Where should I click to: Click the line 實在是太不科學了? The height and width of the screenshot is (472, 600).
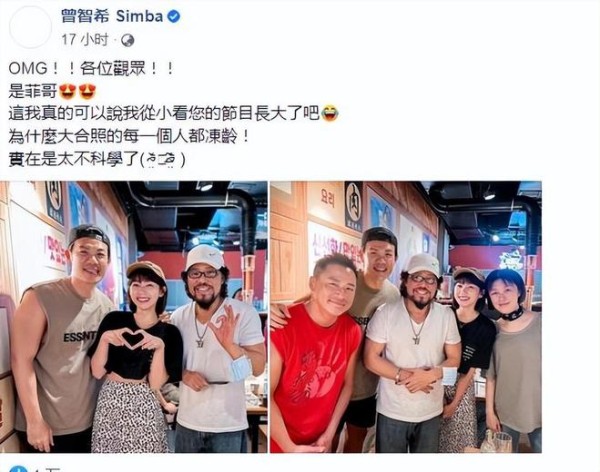tap(74, 159)
